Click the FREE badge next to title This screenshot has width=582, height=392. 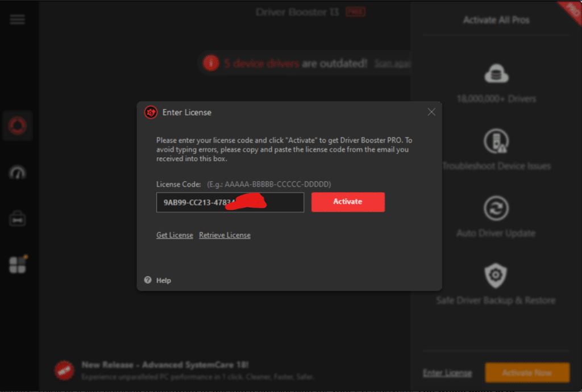tap(356, 12)
